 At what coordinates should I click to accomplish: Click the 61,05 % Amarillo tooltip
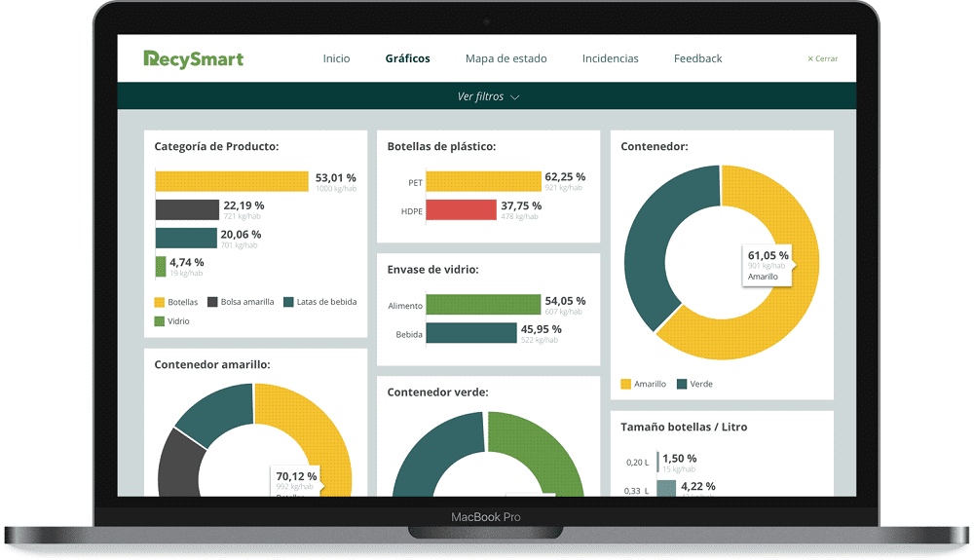point(768,266)
